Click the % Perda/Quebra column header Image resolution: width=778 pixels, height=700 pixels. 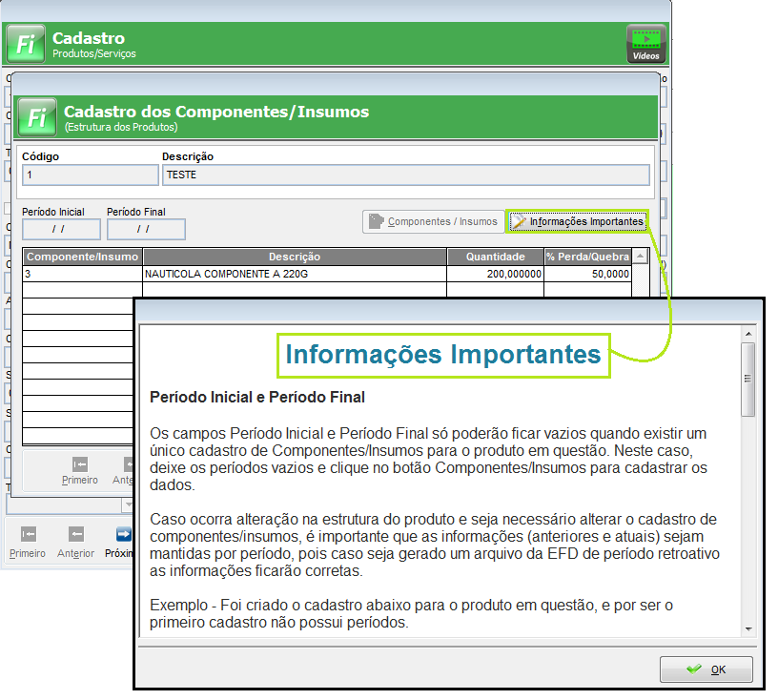coord(586,257)
